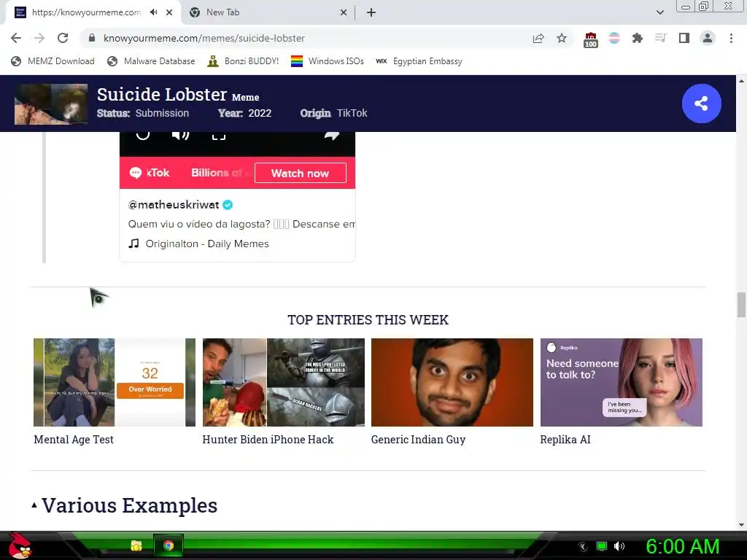Click the 6:00 AM taskbar clock
The width and height of the screenshot is (747, 560).
[683, 546]
